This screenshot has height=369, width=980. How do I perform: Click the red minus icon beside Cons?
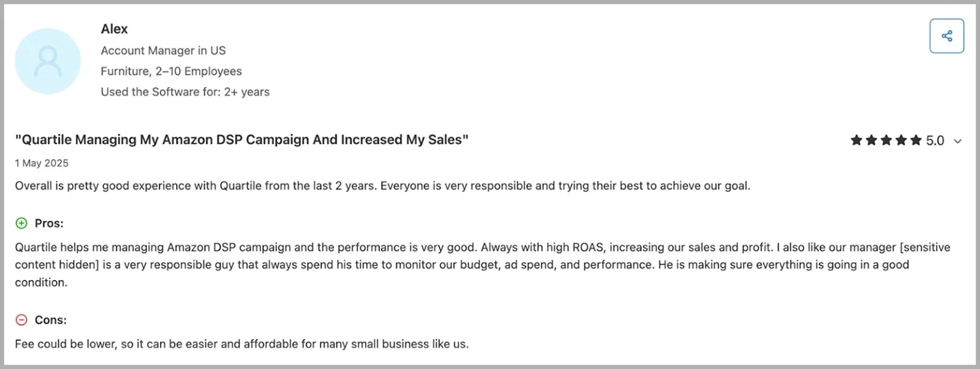pyautogui.click(x=22, y=319)
